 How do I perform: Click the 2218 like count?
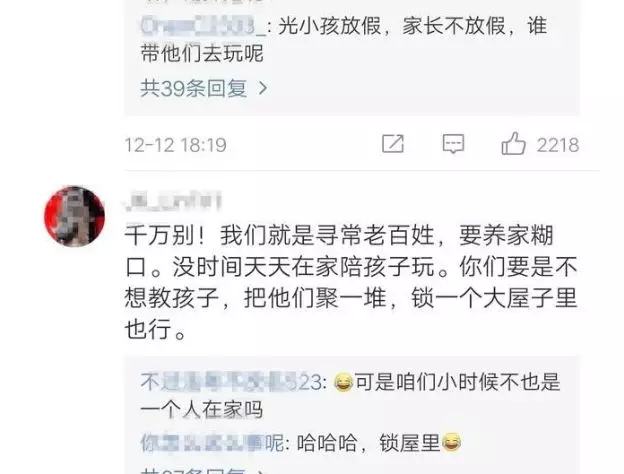pyautogui.click(x=558, y=145)
